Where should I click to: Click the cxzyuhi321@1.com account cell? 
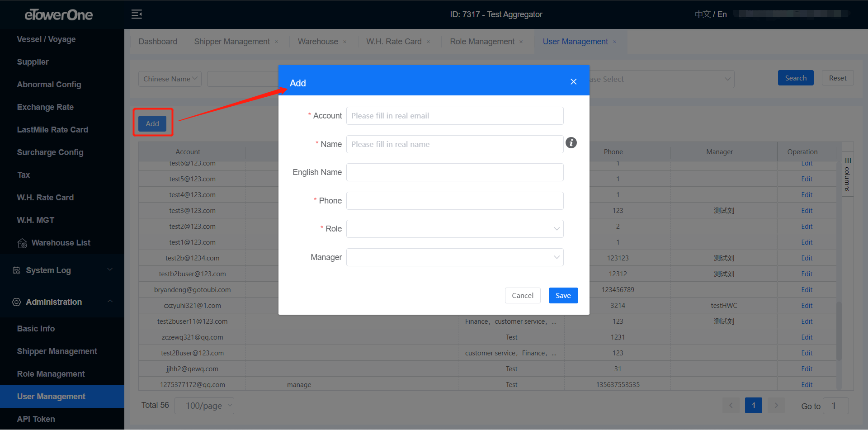(192, 306)
